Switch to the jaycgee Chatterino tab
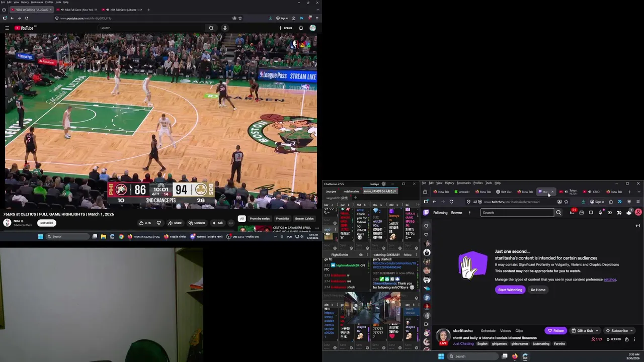 click(x=331, y=191)
